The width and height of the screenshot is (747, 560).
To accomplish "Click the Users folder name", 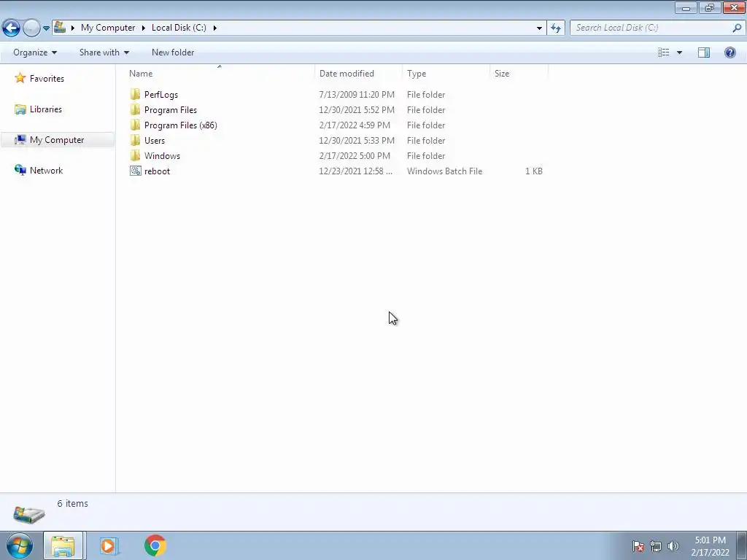I will tap(155, 141).
